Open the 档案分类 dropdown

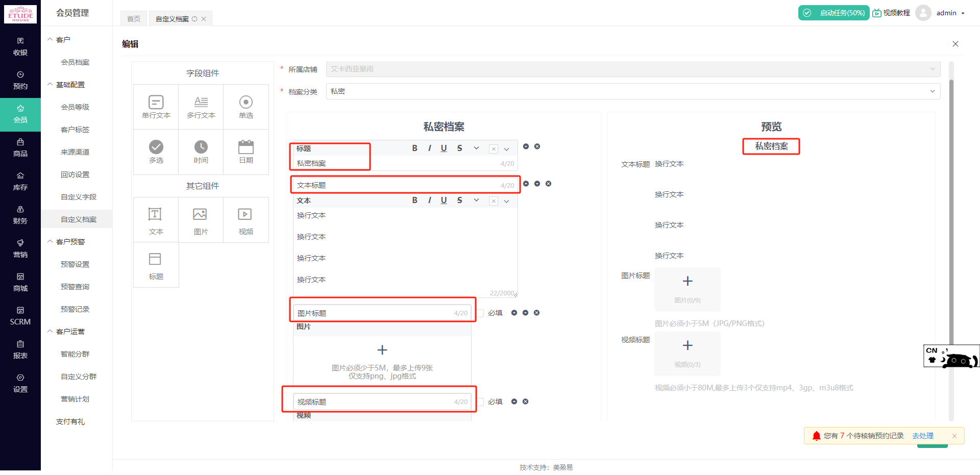pyautogui.click(x=933, y=91)
